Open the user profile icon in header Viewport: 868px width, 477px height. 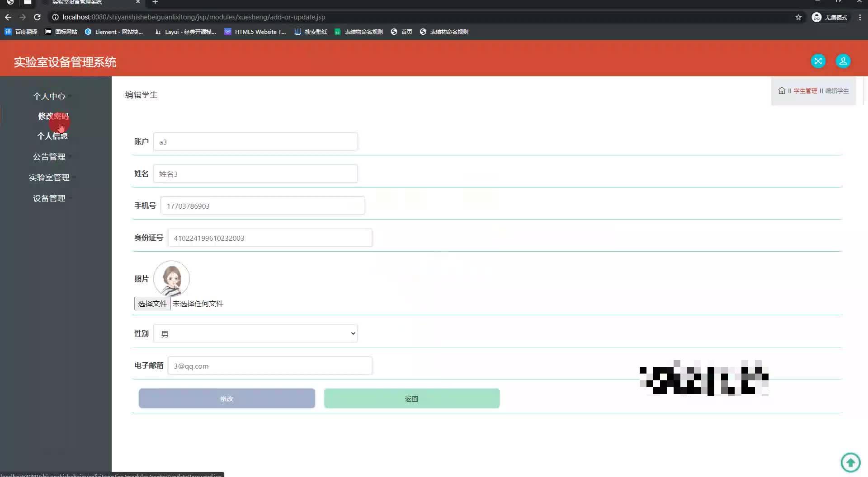pyautogui.click(x=843, y=61)
